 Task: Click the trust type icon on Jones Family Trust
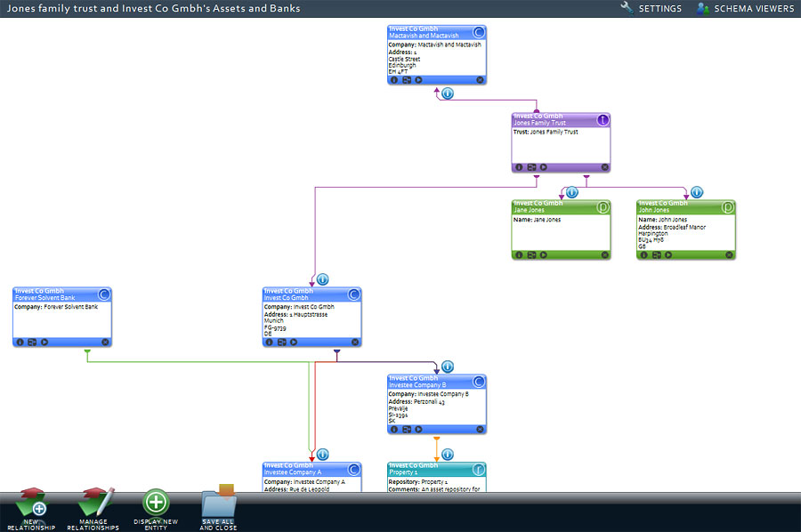tap(603, 120)
